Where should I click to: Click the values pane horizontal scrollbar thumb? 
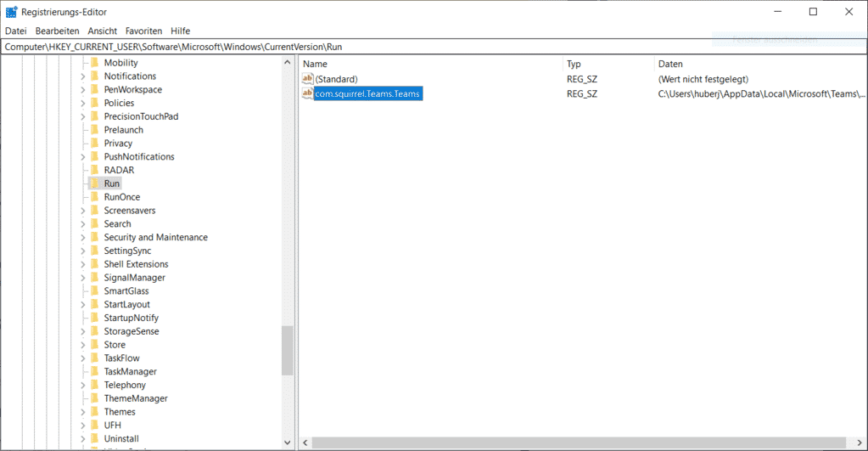pos(579,443)
